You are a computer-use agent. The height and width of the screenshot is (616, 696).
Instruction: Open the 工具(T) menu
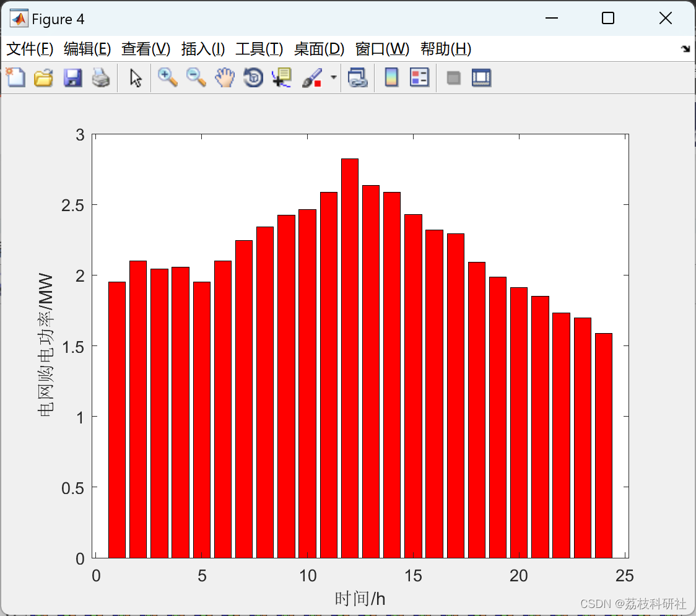pyautogui.click(x=259, y=49)
